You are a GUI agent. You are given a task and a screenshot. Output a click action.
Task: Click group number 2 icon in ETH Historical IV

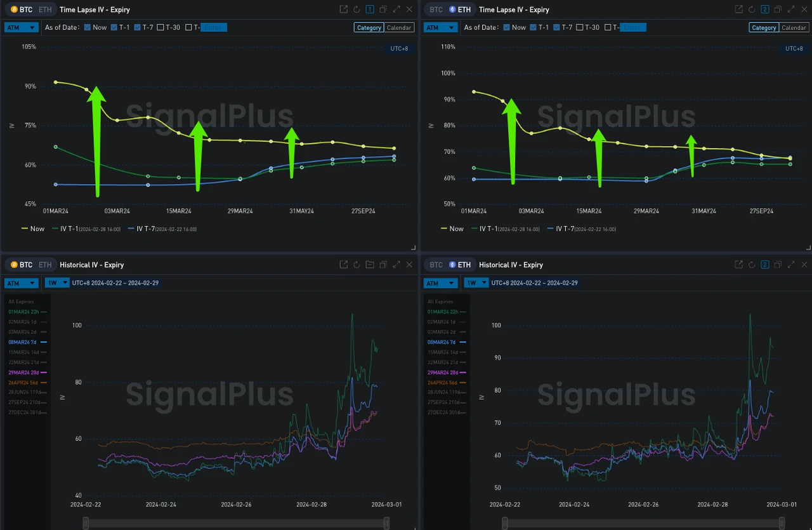point(764,265)
